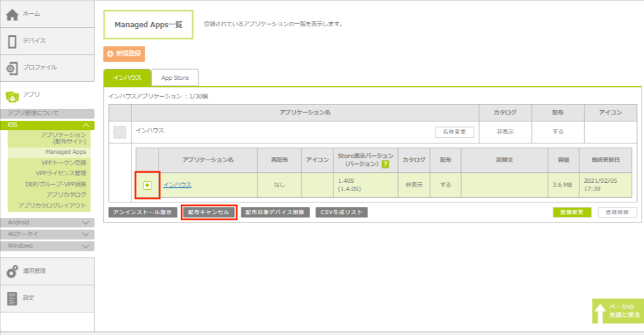The height and width of the screenshot is (335, 644).
Task: Click the back-to-top arrow icon
Action: (x=600, y=312)
